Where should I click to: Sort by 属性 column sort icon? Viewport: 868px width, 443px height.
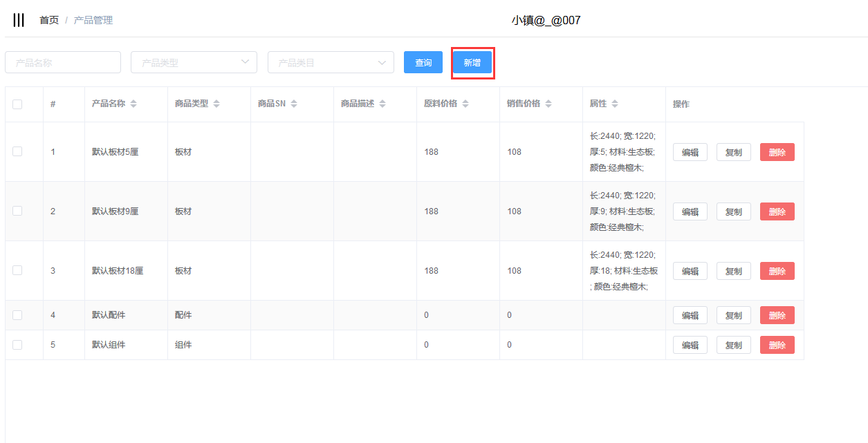615,104
